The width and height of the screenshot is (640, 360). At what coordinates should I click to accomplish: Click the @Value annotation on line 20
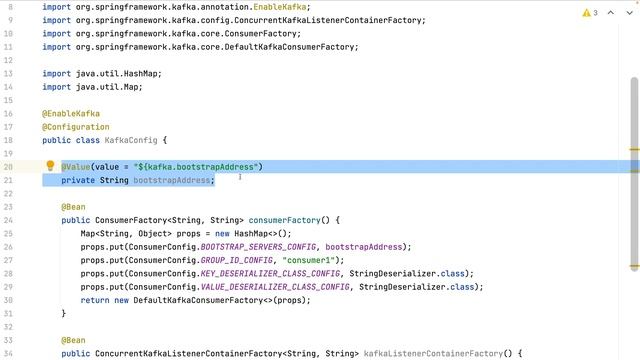pos(76,167)
